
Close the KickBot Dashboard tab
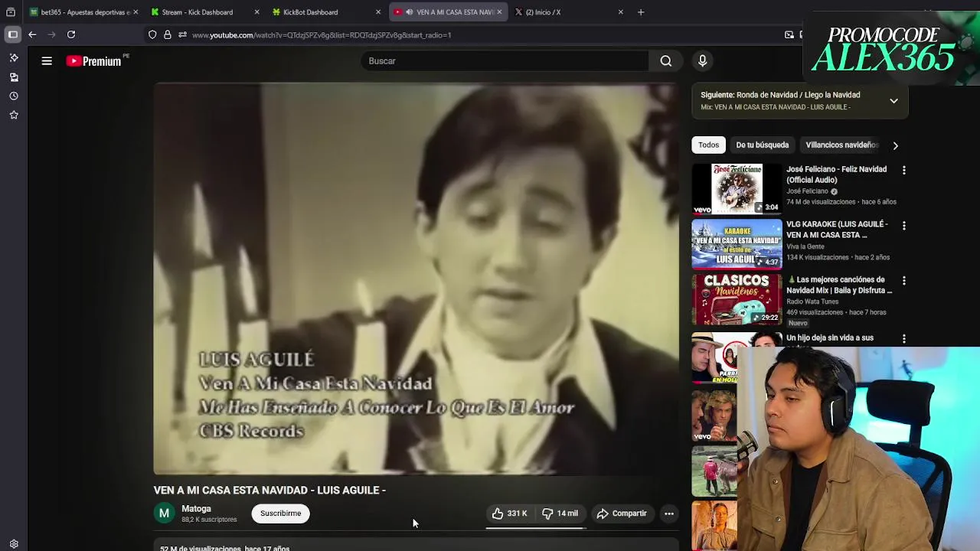tap(378, 12)
